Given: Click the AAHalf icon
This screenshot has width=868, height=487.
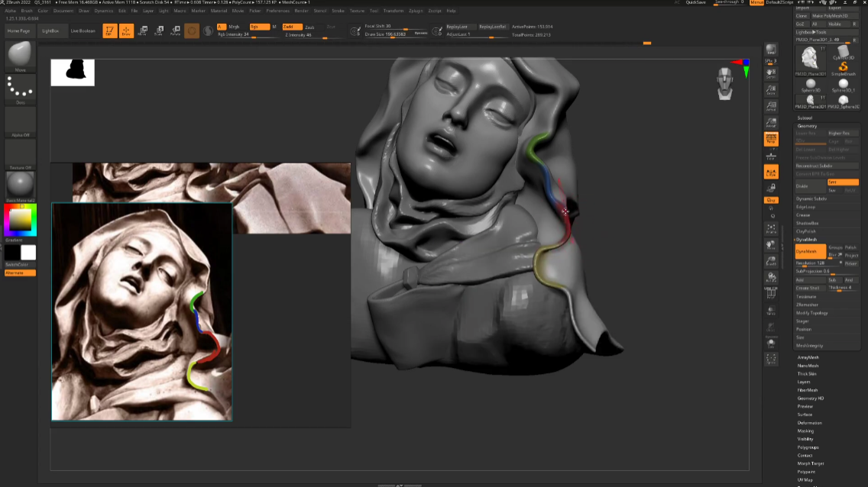Looking at the screenshot, I should (770, 123).
